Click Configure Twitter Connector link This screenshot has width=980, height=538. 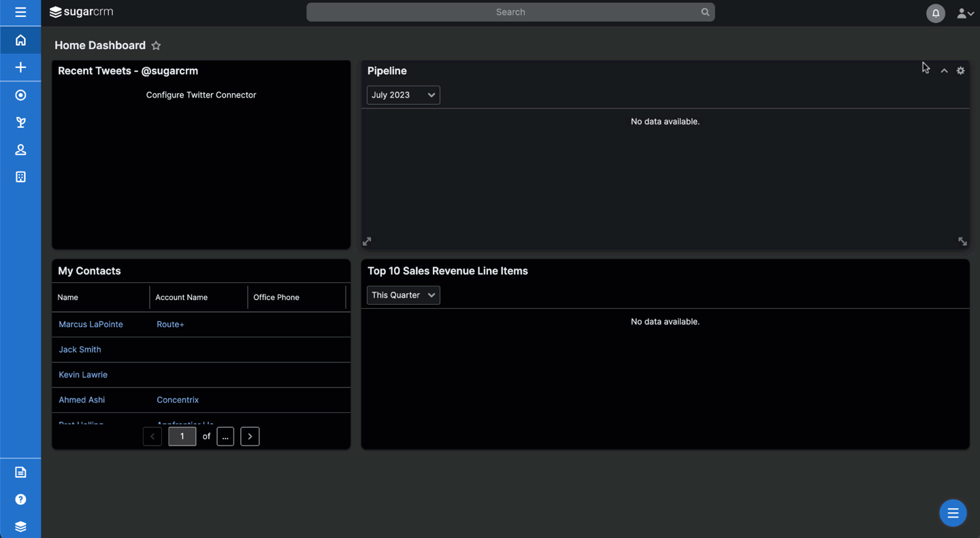click(201, 95)
